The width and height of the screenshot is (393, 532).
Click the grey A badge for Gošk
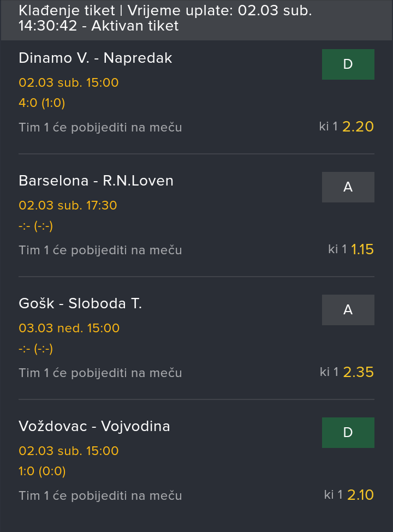(348, 310)
